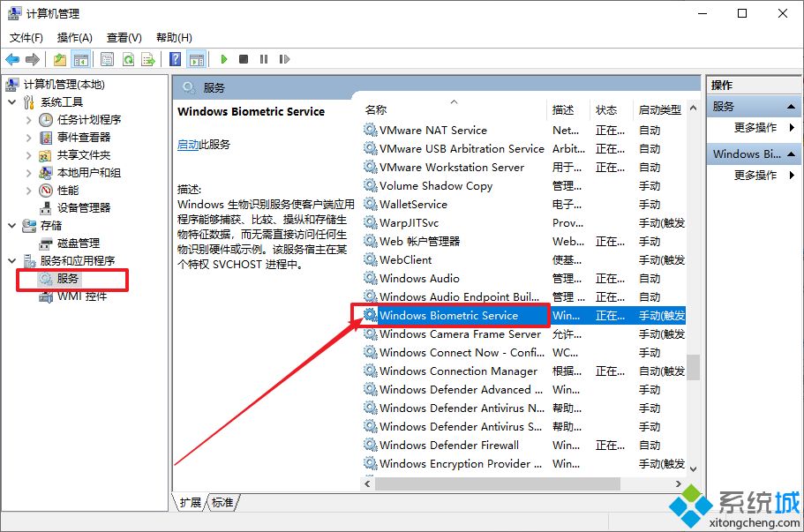Collapse the 系统工具 tree node
Viewport: 804px width, 532px height.
(12, 102)
